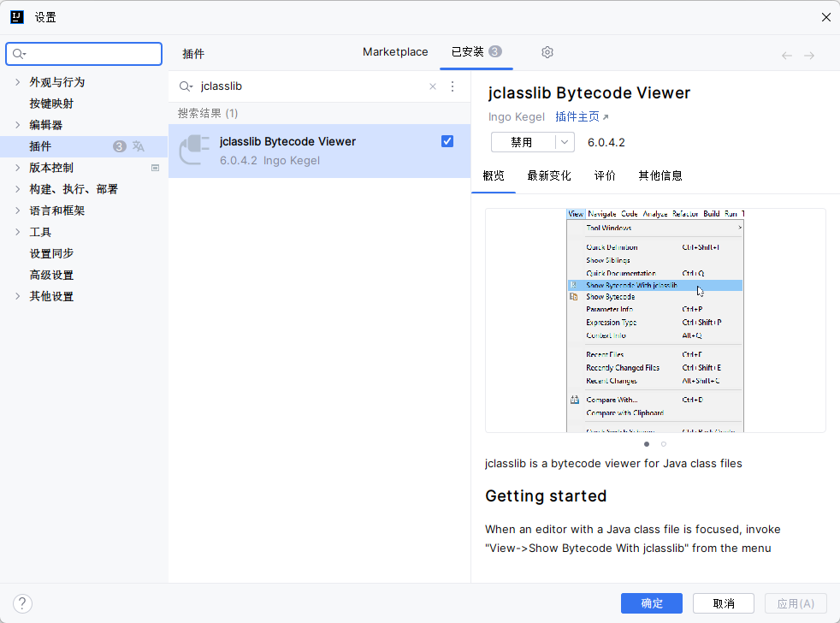Open the 概览 tab
Image resolution: width=840 pixels, height=623 pixels.
click(x=494, y=175)
